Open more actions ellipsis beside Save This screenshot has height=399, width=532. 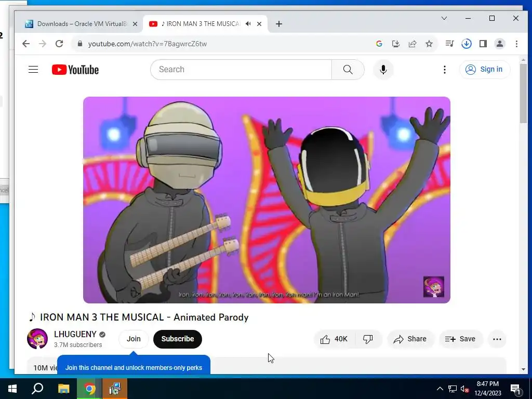497,339
